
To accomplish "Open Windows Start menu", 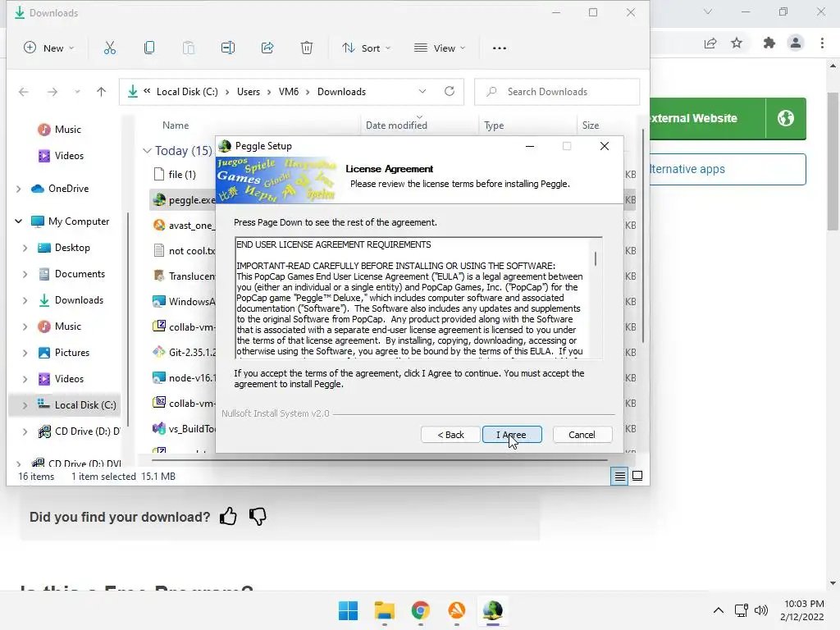I will 348,610.
